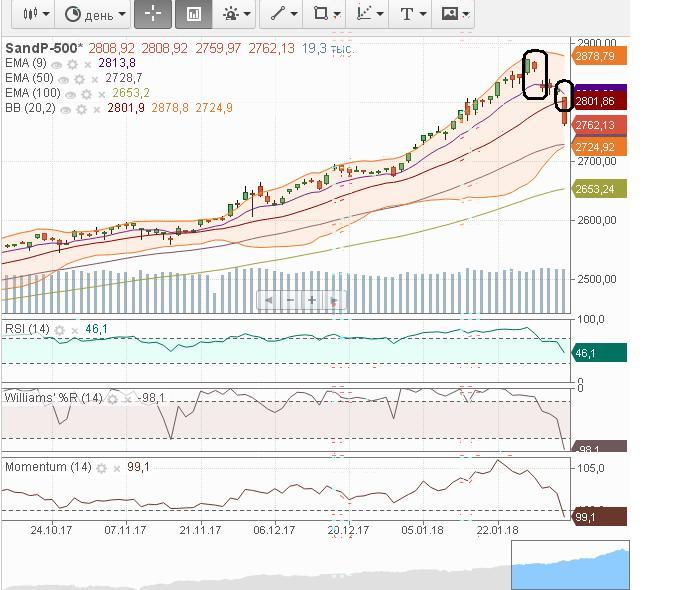Click the 2700,00 price axis label
This screenshot has width=674, height=590.
point(597,162)
